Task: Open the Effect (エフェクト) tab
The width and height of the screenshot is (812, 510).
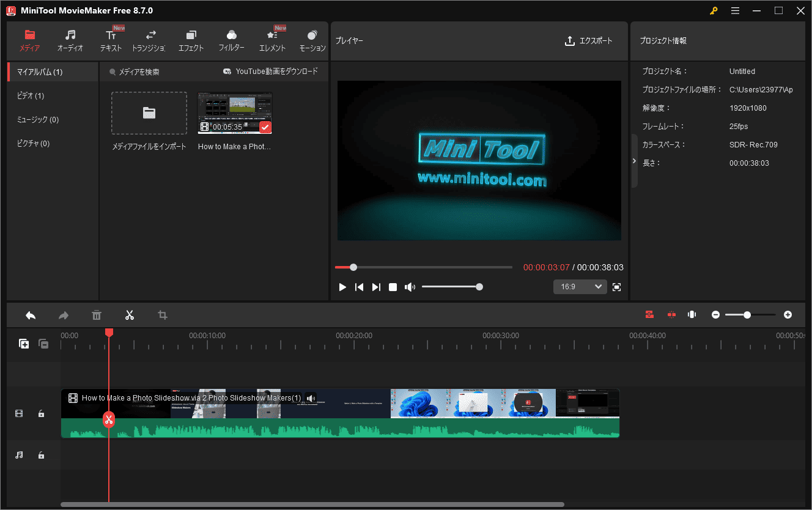Action: tap(191, 40)
